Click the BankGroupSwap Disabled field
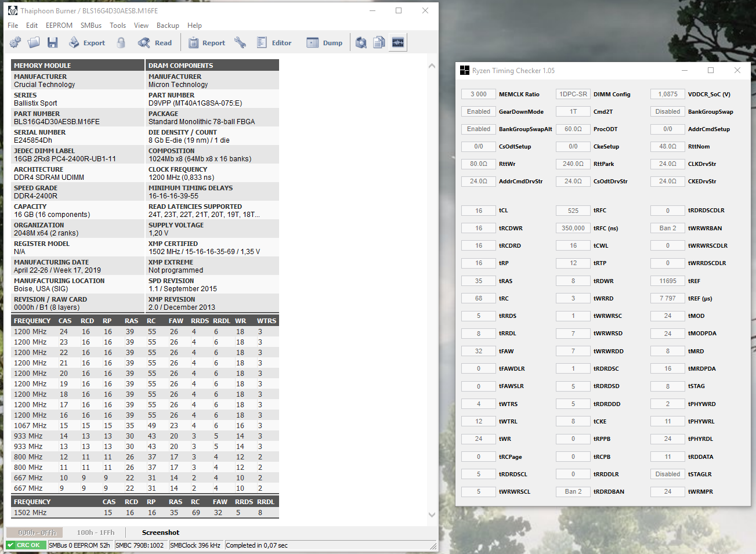Screen dimensions: 756x554 (x=668, y=111)
